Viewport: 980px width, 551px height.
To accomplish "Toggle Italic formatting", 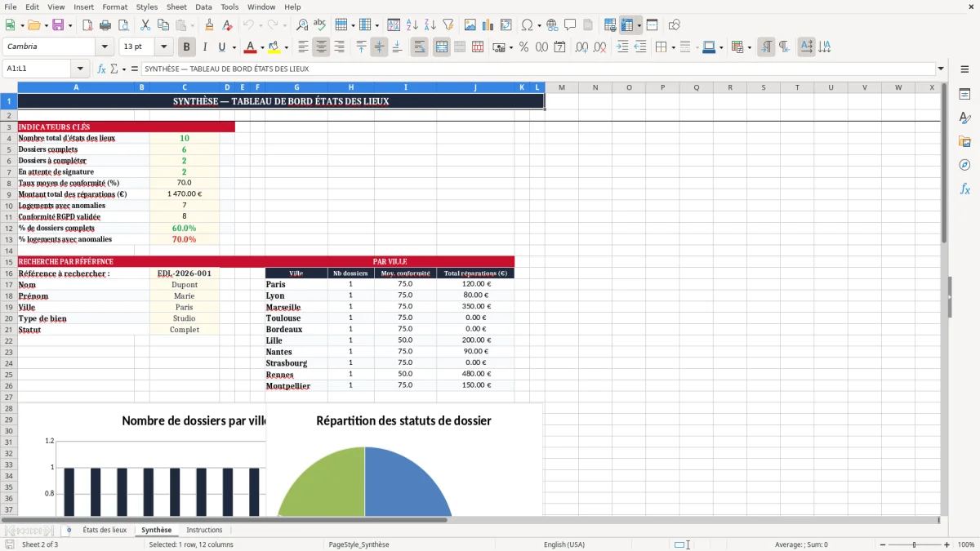I will (204, 47).
